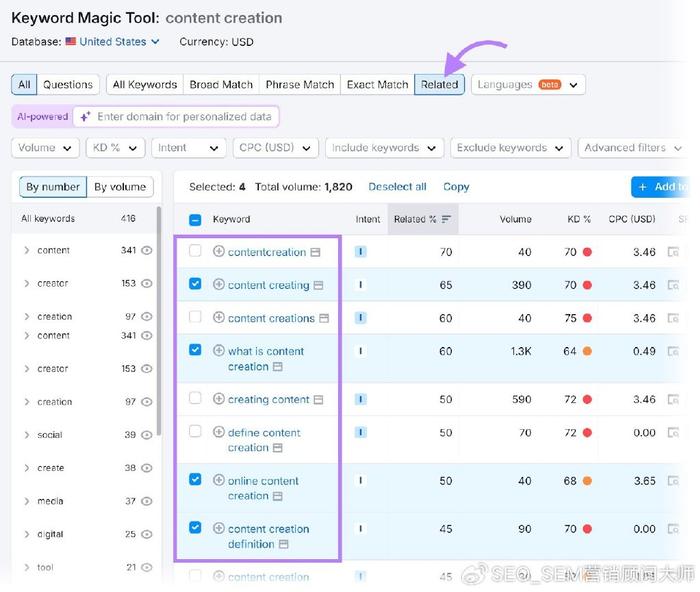Open the Advanced filters dropdown

[x=633, y=148]
